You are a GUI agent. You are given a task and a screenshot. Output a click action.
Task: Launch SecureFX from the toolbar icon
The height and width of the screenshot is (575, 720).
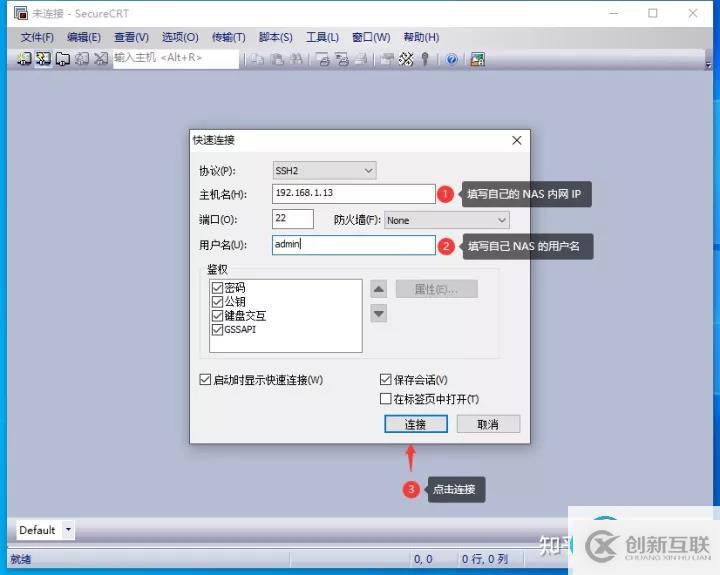pyautogui.click(x=478, y=59)
